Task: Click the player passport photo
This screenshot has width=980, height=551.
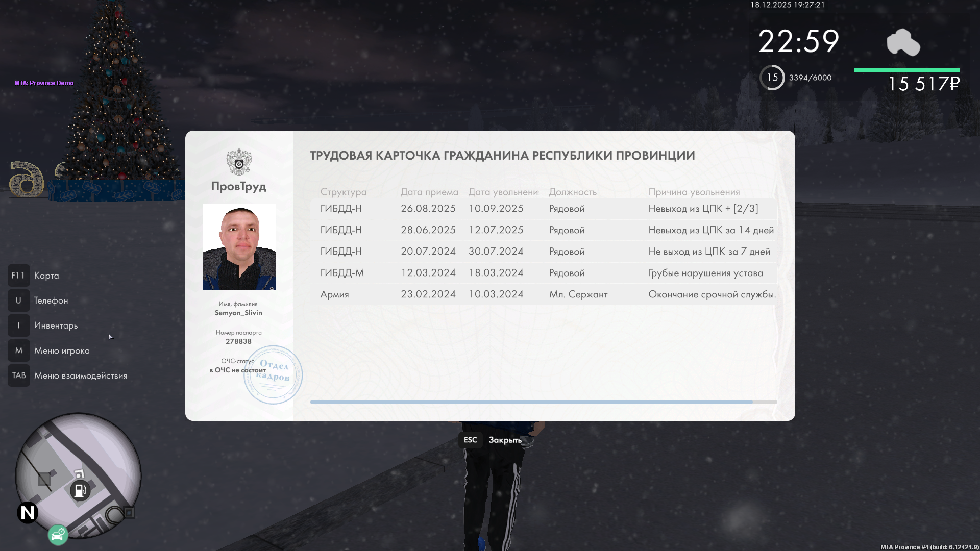Action: [239, 247]
